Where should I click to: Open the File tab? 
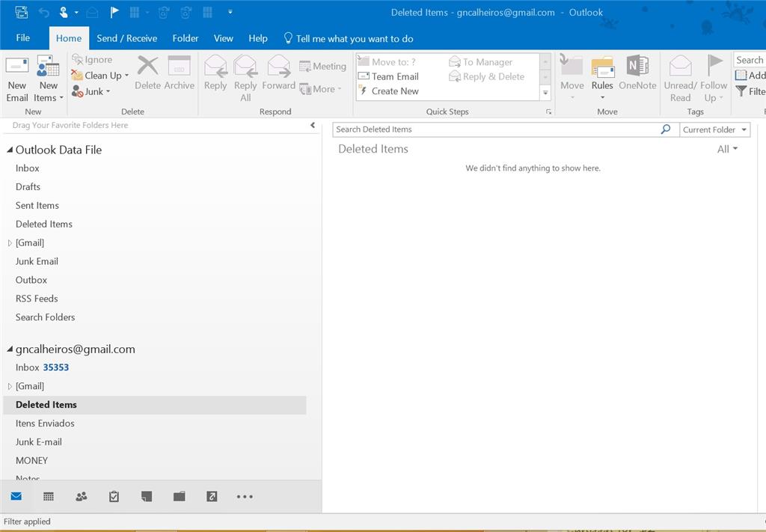(23, 38)
